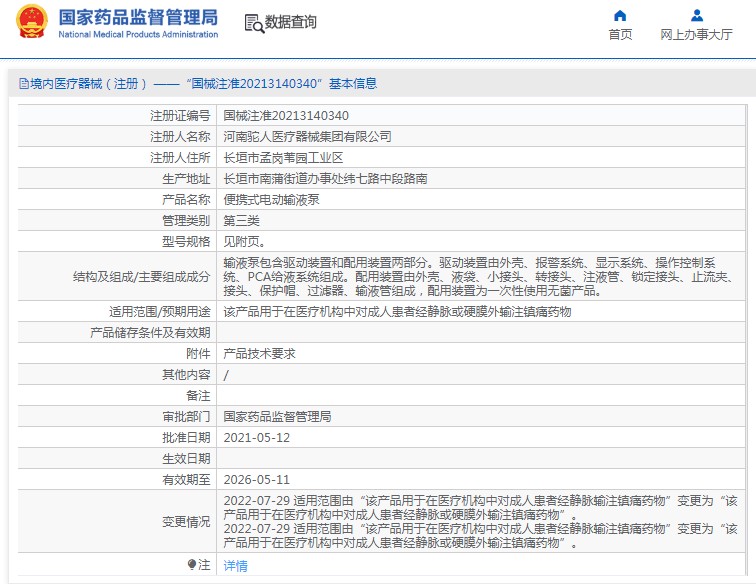Select the slash value in 其他内容 row
Screen dimensions: 756x584
pyautogui.click(x=226, y=375)
